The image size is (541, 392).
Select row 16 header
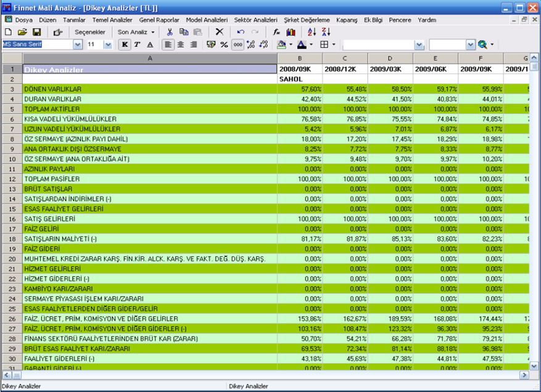[x=12, y=219]
